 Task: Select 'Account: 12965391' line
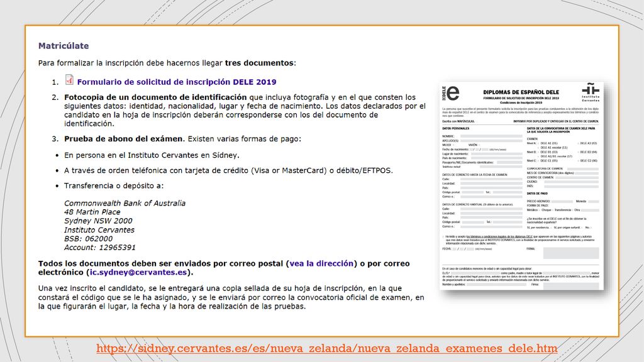pyautogui.click(x=100, y=248)
